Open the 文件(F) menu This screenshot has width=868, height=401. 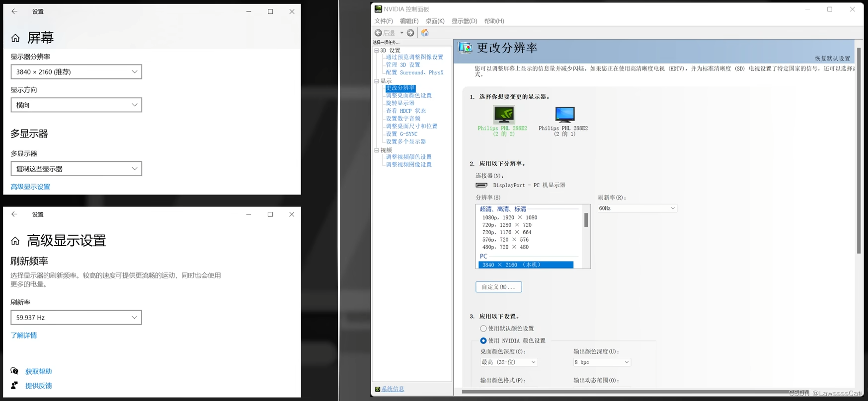[x=384, y=21]
